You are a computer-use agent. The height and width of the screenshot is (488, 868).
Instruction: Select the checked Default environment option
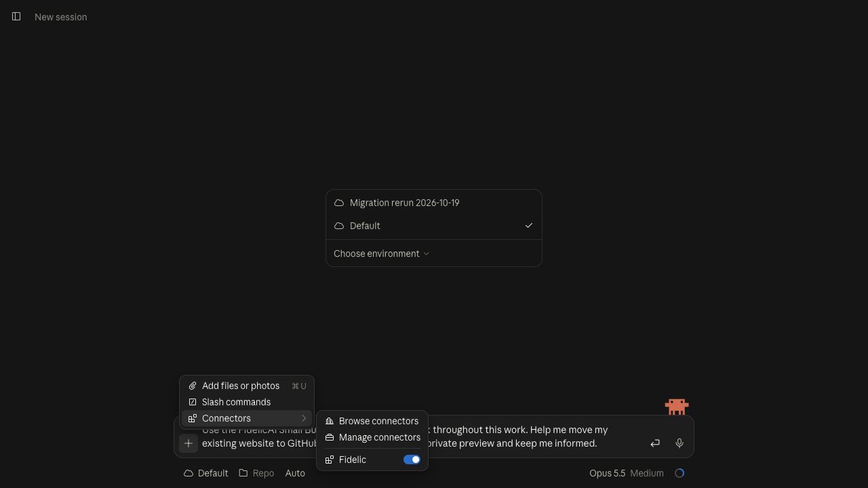coord(434,226)
